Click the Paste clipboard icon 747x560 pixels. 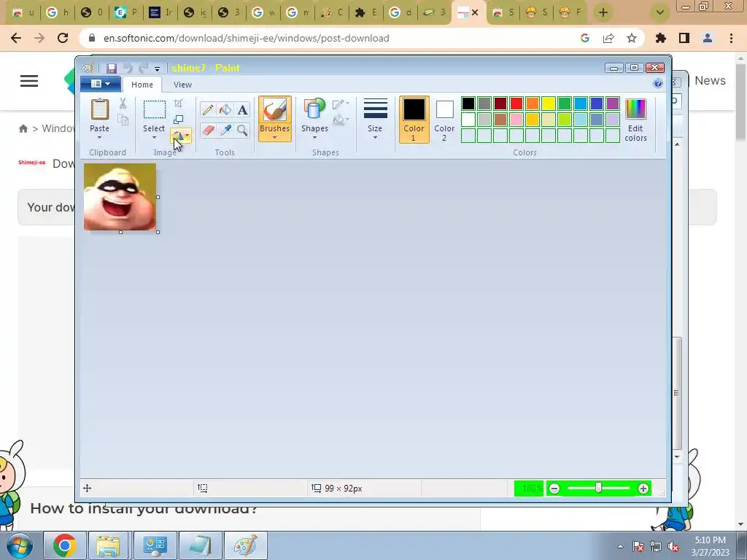tap(99, 109)
